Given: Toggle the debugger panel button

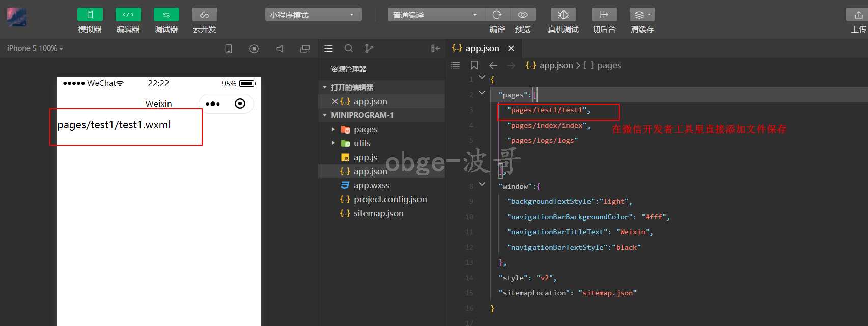Looking at the screenshot, I should (166, 15).
